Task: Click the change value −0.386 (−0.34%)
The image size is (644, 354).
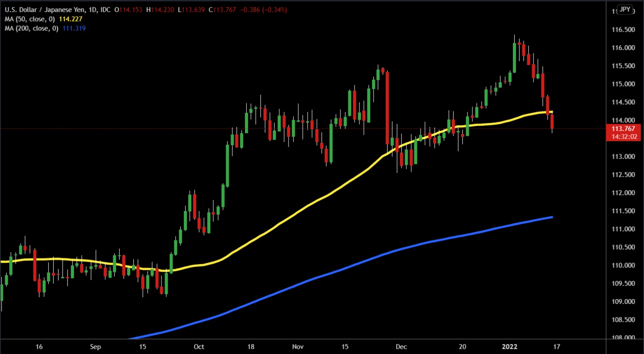Action: click(x=263, y=9)
